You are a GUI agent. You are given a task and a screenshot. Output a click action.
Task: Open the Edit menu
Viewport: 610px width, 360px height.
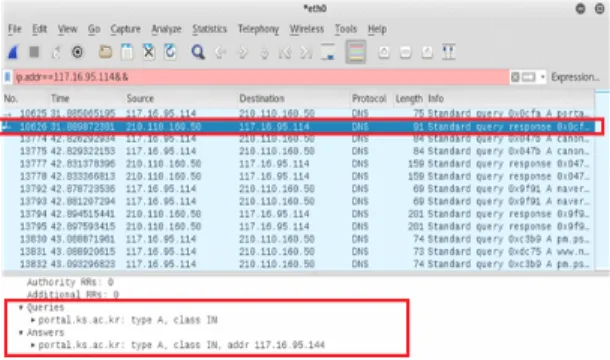click(39, 29)
